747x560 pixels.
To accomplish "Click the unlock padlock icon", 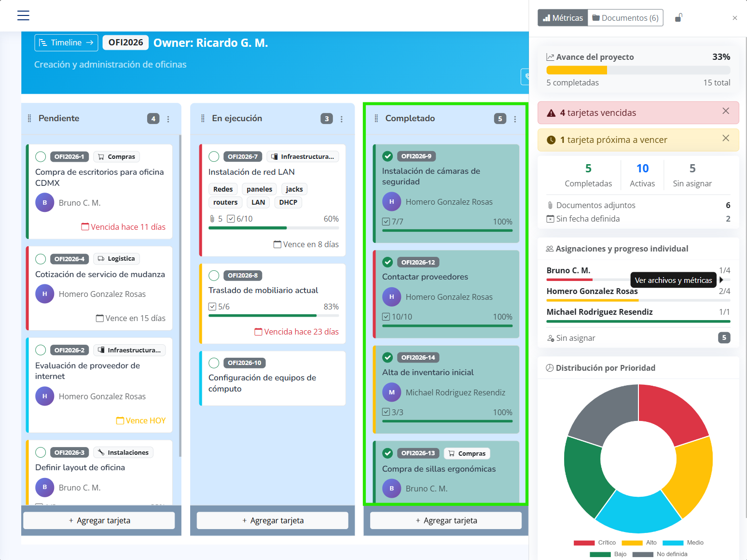I will click(x=678, y=18).
